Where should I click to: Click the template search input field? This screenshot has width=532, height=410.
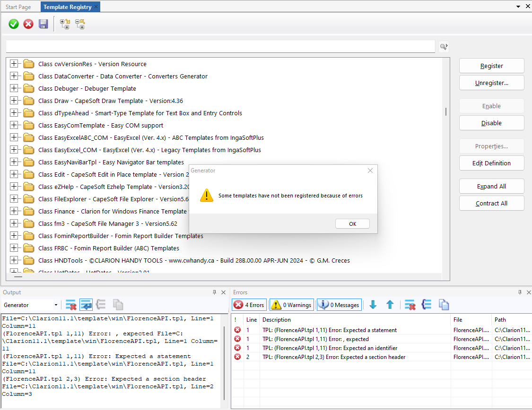220,46
